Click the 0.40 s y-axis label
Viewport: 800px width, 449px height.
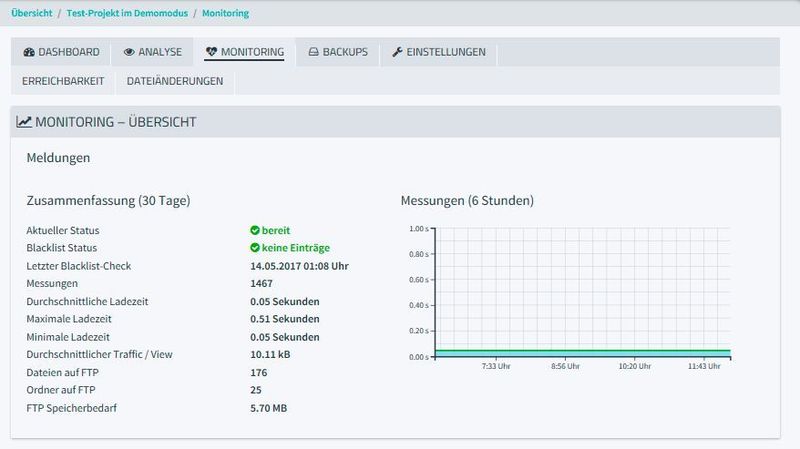[x=419, y=305]
